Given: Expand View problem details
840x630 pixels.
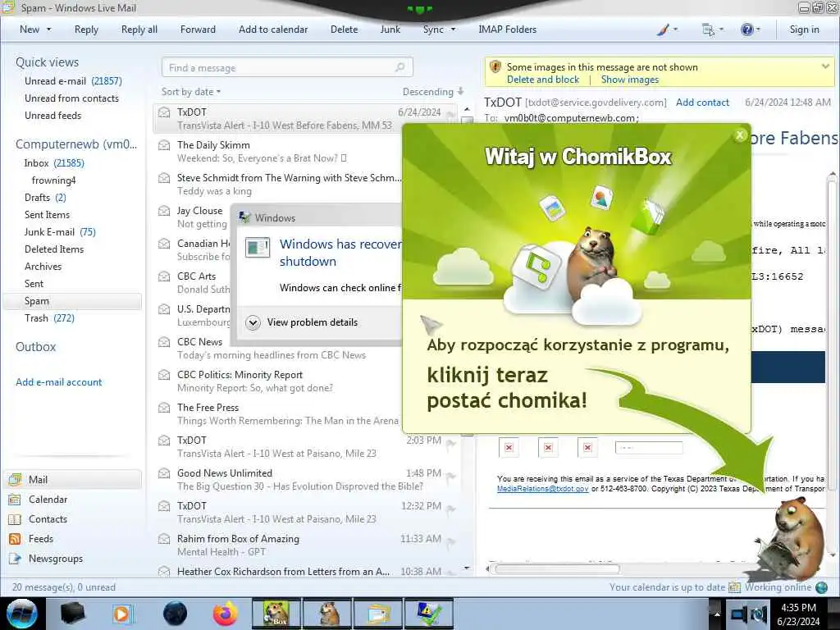Looking at the screenshot, I should click(302, 322).
